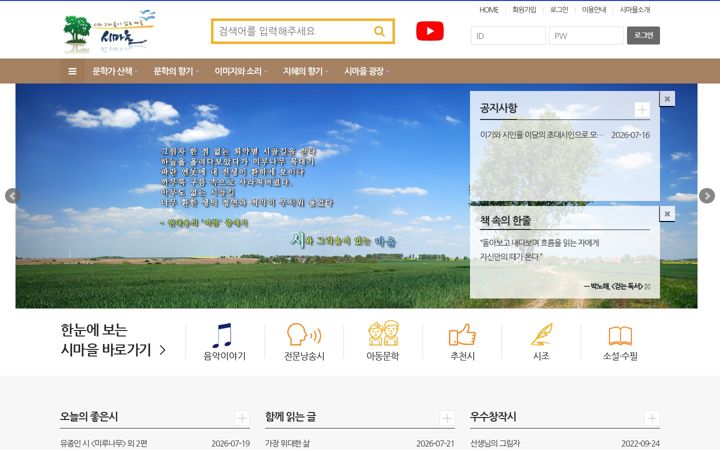Open poem '유종인 시 <미루나무> 외 2편'
720x450 pixels.
pyautogui.click(x=104, y=444)
